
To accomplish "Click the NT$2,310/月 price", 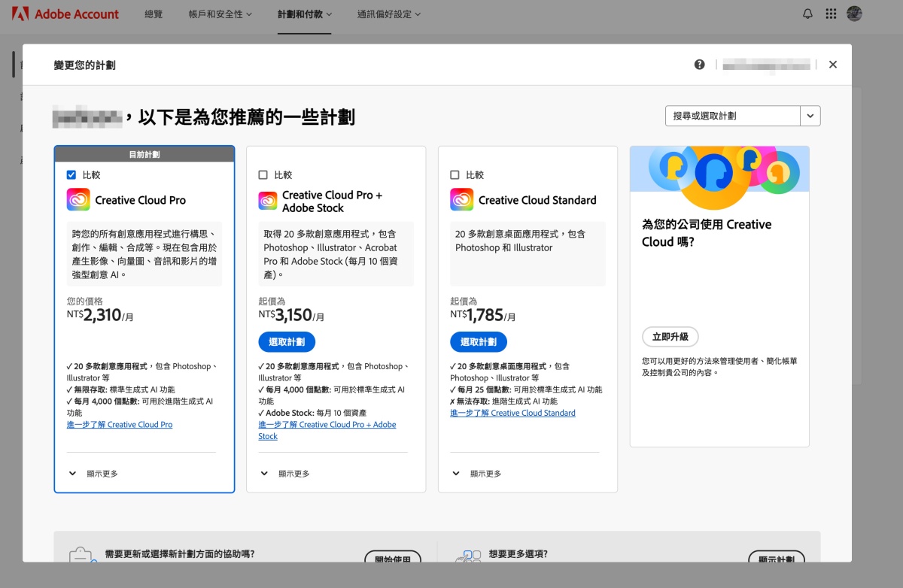I will click(x=100, y=315).
